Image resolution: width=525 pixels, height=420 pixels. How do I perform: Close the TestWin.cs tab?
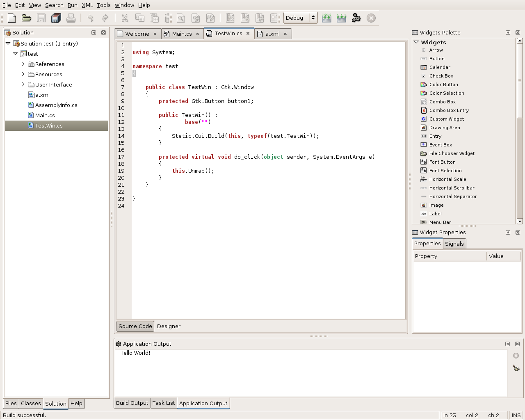point(248,34)
